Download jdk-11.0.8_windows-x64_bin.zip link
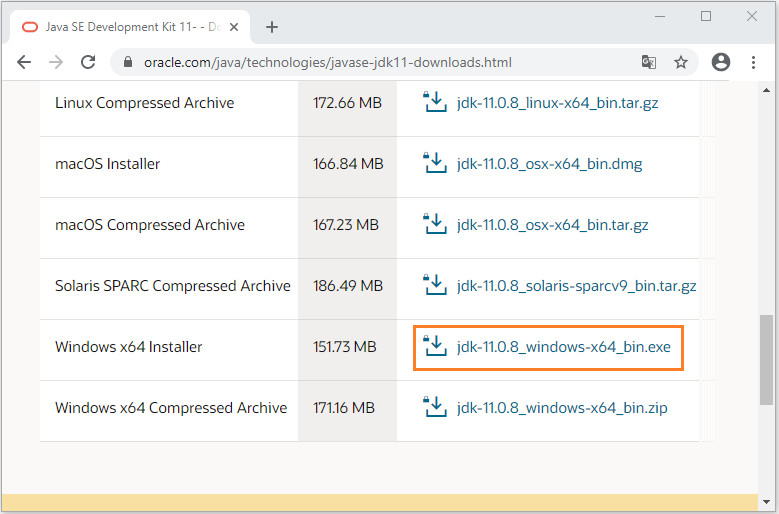Viewport: 779px width, 514px height. 562,408
